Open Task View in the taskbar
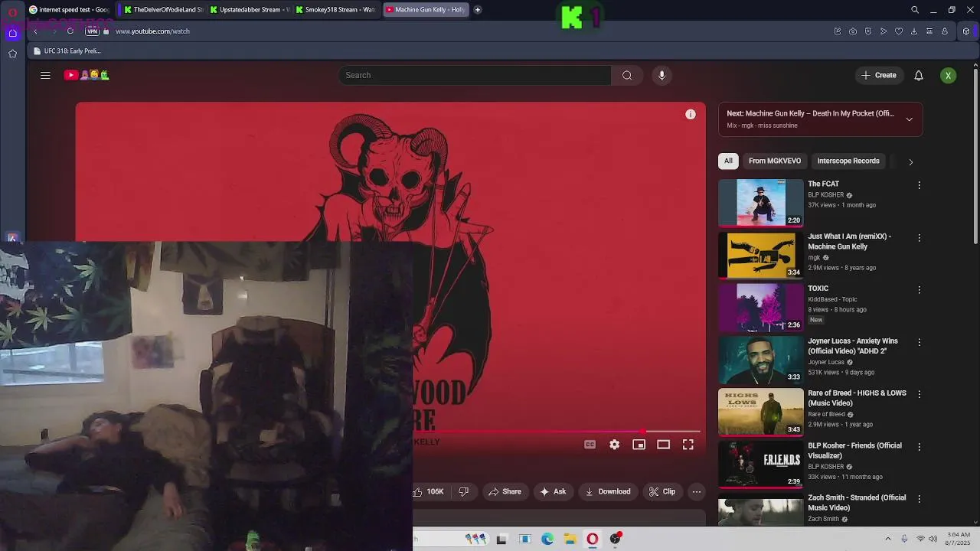The height and width of the screenshot is (551, 980). point(501,539)
